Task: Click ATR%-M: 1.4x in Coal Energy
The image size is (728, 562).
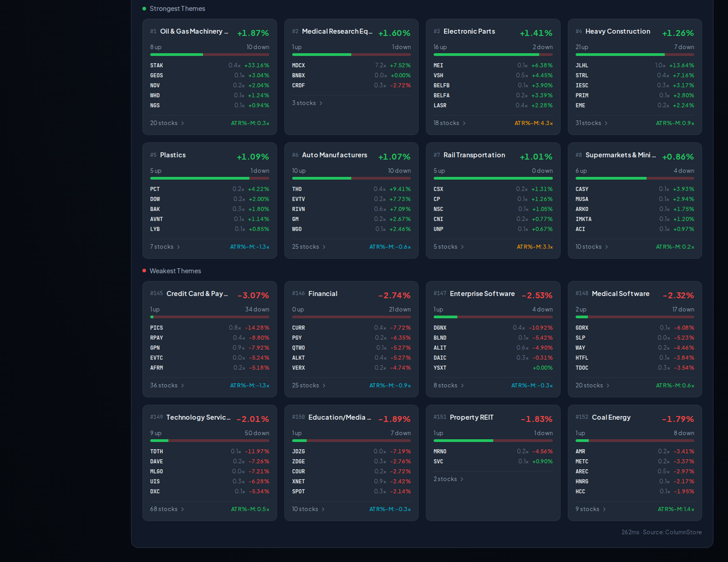Action: click(676, 509)
